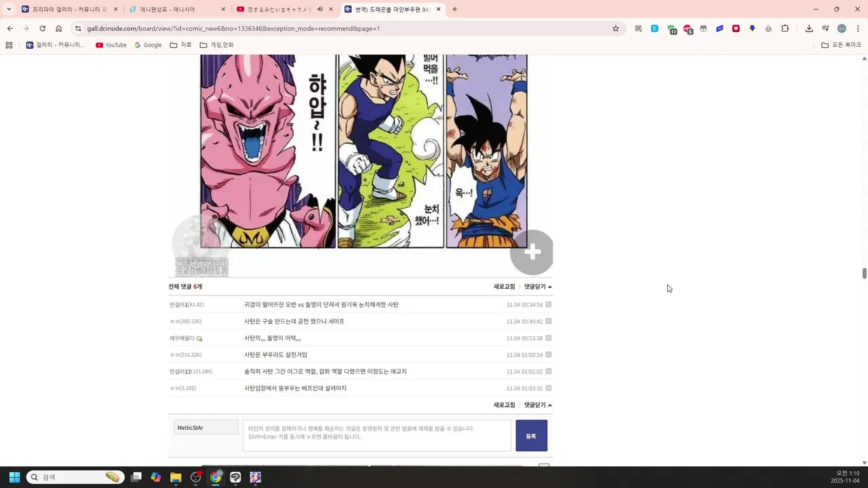Open the 갤러리 - 커뮤니티 bookmark
The width and height of the screenshot is (868, 488).
pos(56,45)
